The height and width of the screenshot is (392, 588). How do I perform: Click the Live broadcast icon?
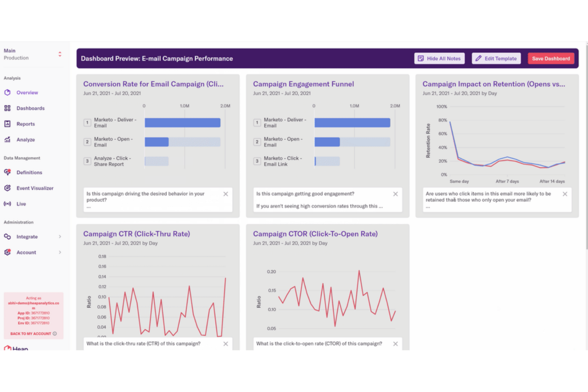pyautogui.click(x=8, y=204)
